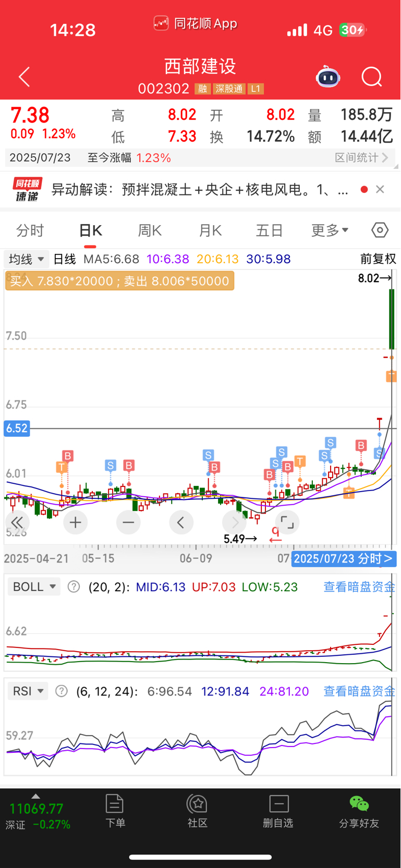
Task: View 查看暗盘资金 in BOLL panel
Action: tap(359, 587)
